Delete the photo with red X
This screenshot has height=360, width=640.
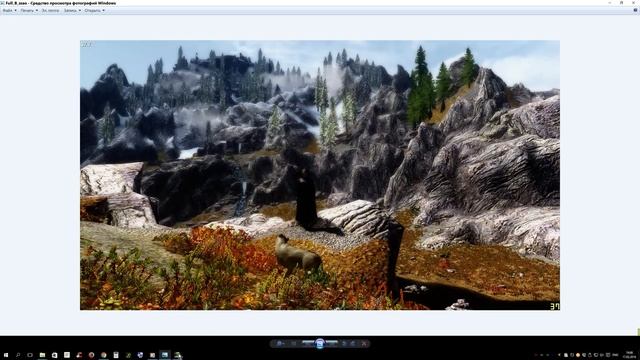click(364, 344)
